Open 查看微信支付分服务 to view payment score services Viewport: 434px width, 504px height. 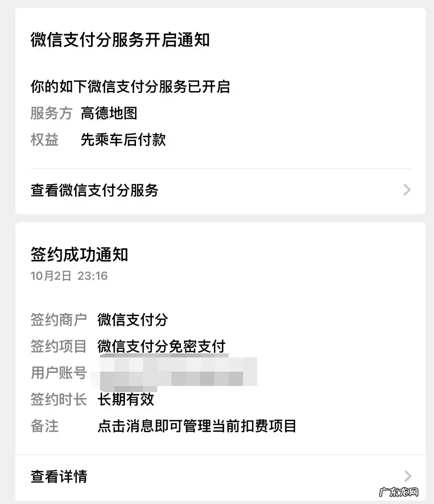click(95, 190)
